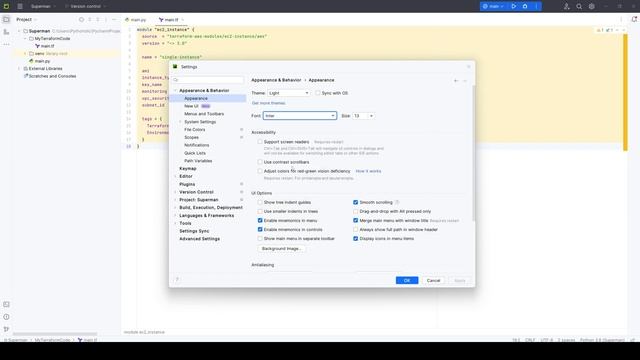Click the help question mark in Settings
The height and width of the screenshot is (360, 640).
tap(177, 280)
